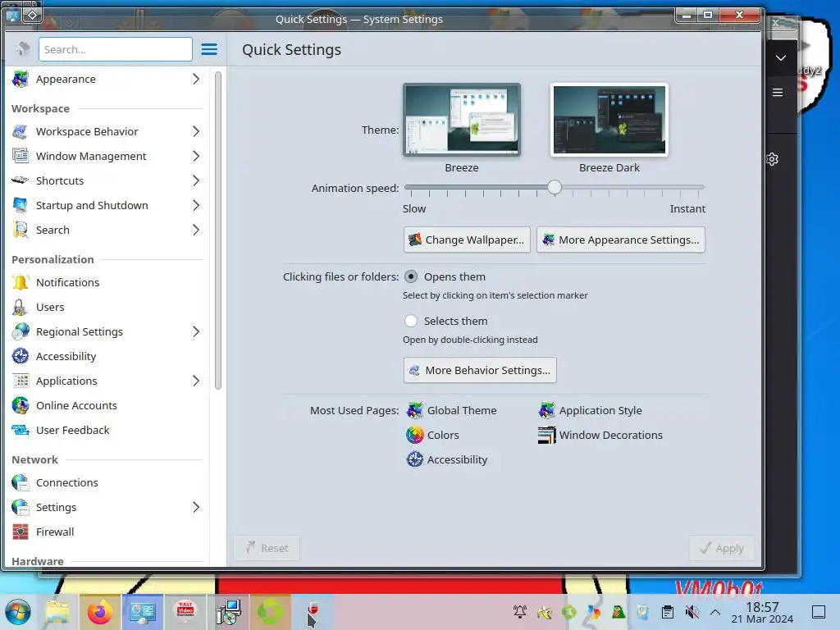Open the Notifications settings page

107,283
